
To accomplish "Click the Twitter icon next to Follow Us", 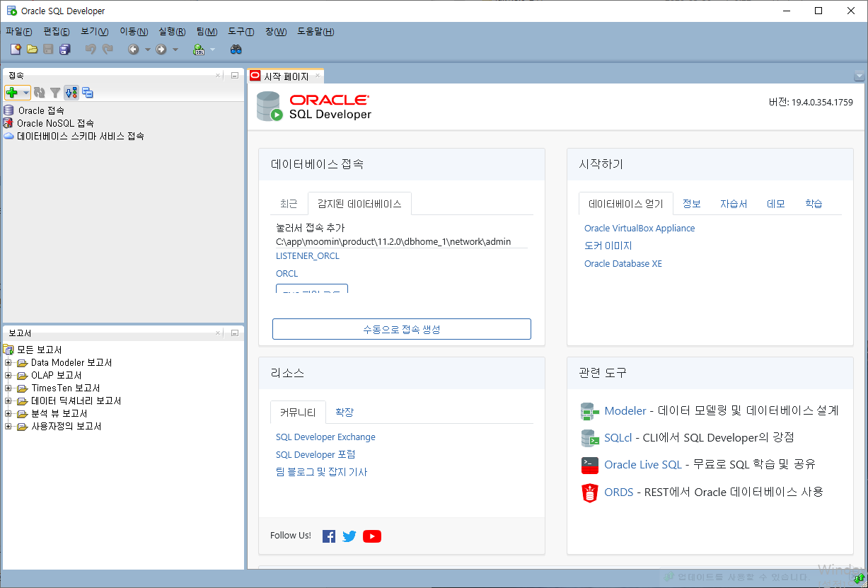I will (x=349, y=536).
